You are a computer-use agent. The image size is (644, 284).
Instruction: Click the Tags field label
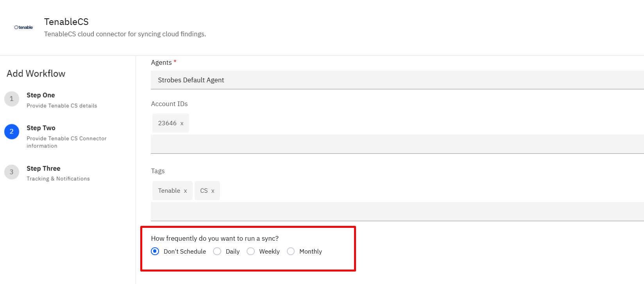[x=158, y=171]
